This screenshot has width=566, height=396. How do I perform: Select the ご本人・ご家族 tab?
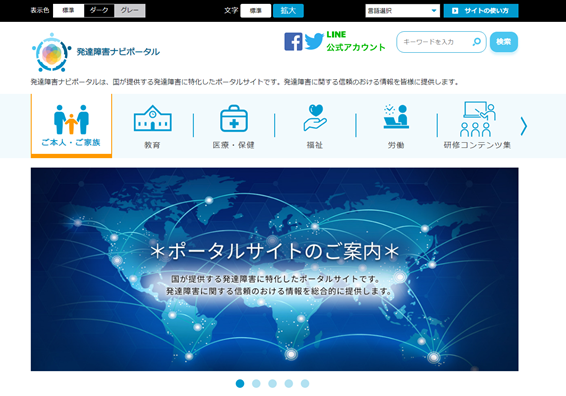pos(71,126)
